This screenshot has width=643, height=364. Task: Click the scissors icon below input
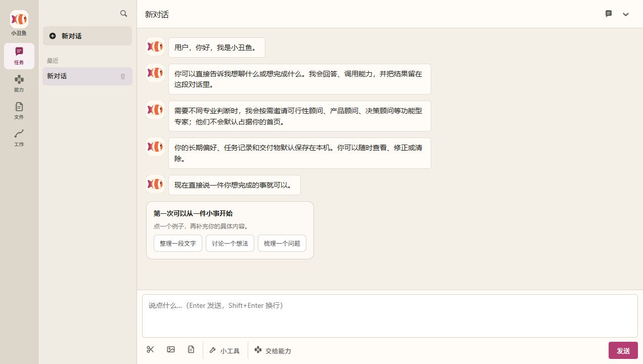150,350
